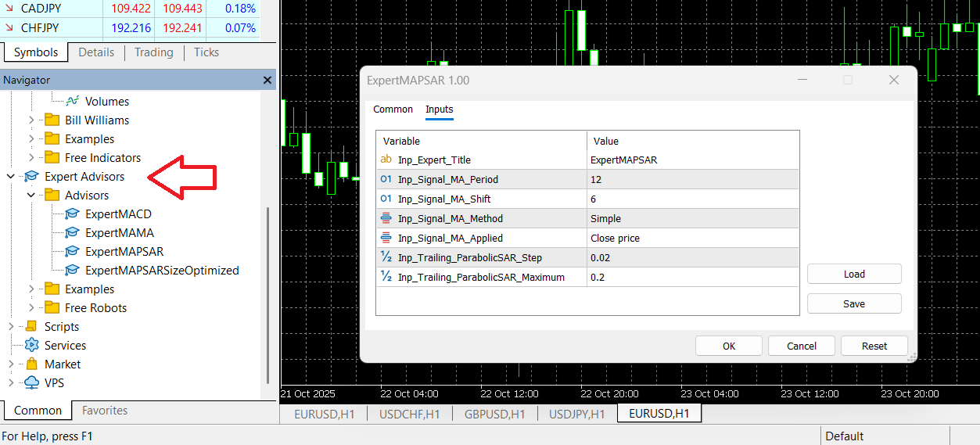The image size is (980, 445).
Task: Click the Inp_Signal_MA_Applied value Close price
Action: pos(693,238)
